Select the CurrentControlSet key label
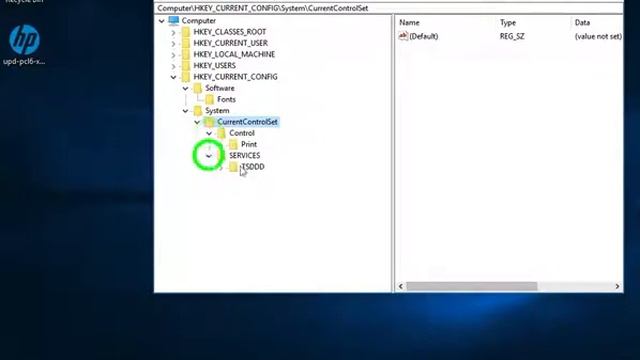The height and width of the screenshot is (360, 640). coord(247,122)
